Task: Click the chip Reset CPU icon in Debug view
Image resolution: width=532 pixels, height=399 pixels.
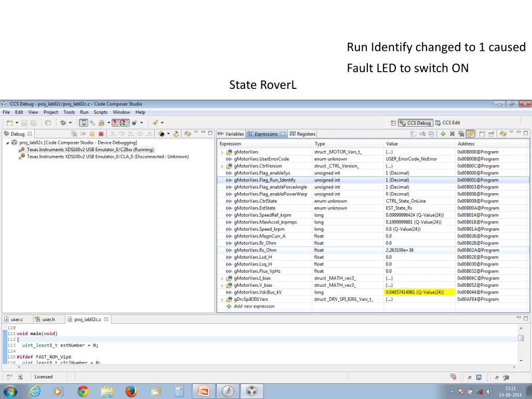Action: tap(162, 134)
